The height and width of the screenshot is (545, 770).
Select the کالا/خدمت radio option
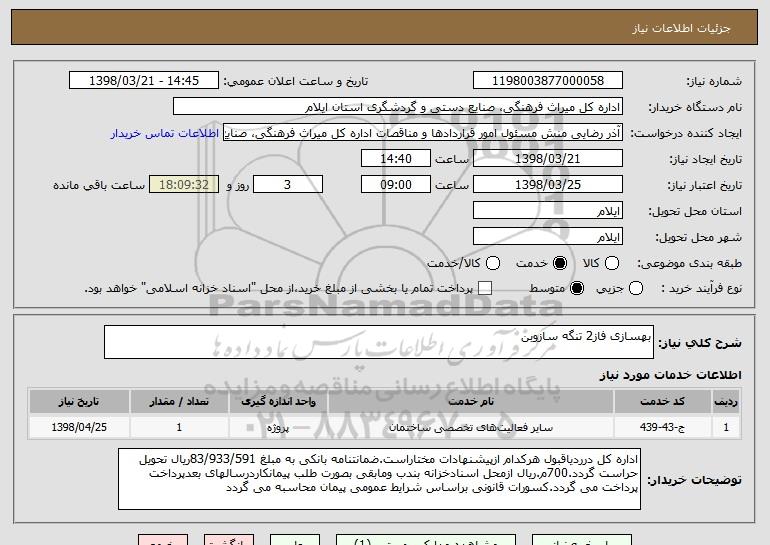click(493, 263)
